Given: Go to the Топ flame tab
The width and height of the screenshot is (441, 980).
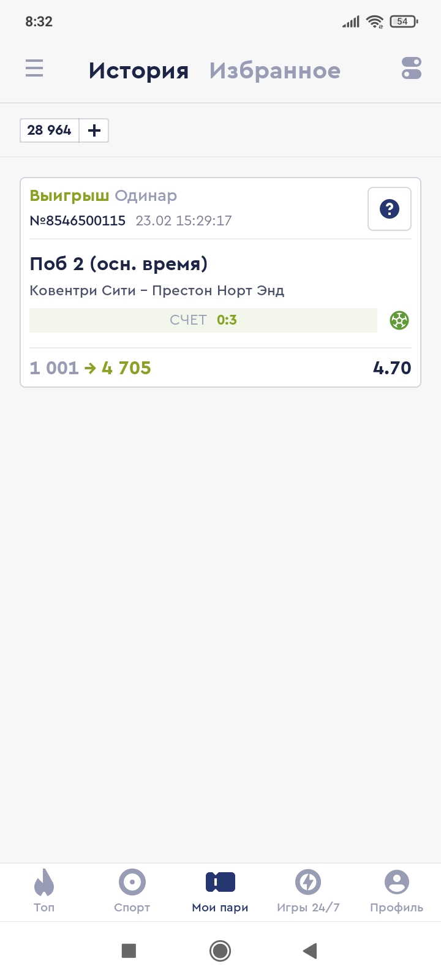Looking at the screenshot, I should tap(44, 891).
